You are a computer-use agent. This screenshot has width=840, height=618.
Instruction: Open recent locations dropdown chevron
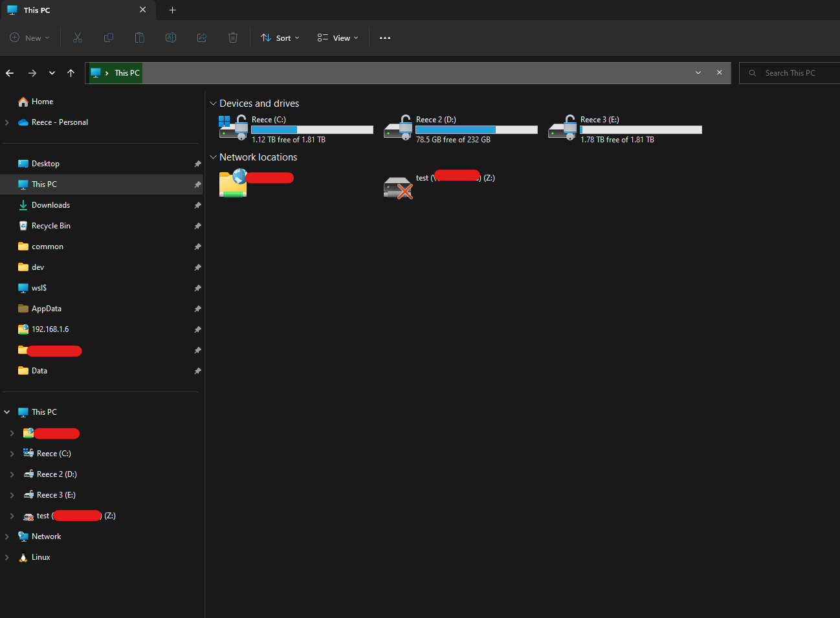52,73
